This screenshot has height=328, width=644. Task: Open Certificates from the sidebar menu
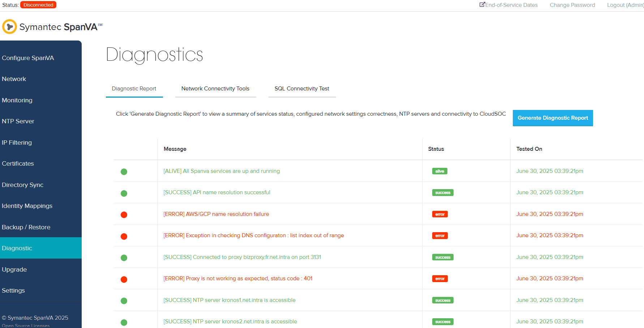pos(18,163)
